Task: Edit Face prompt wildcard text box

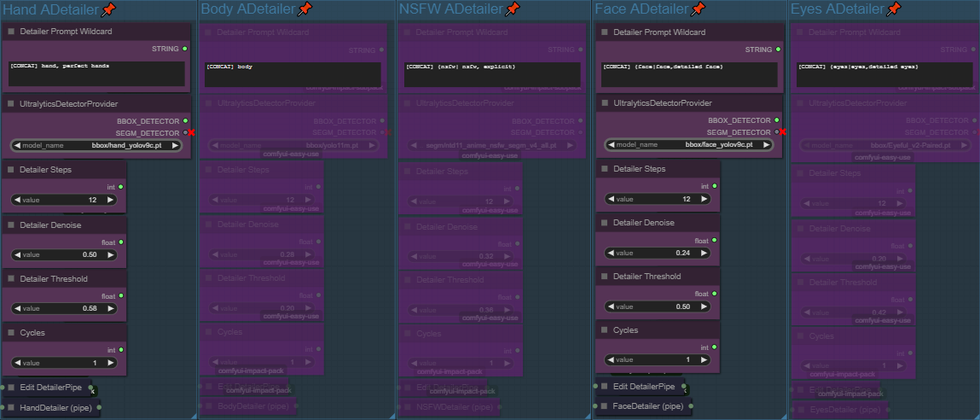Action: pos(689,74)
